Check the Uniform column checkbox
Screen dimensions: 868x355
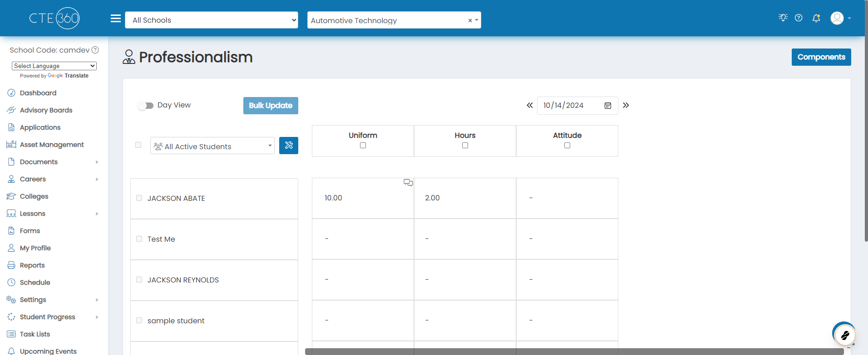[363, 146]
